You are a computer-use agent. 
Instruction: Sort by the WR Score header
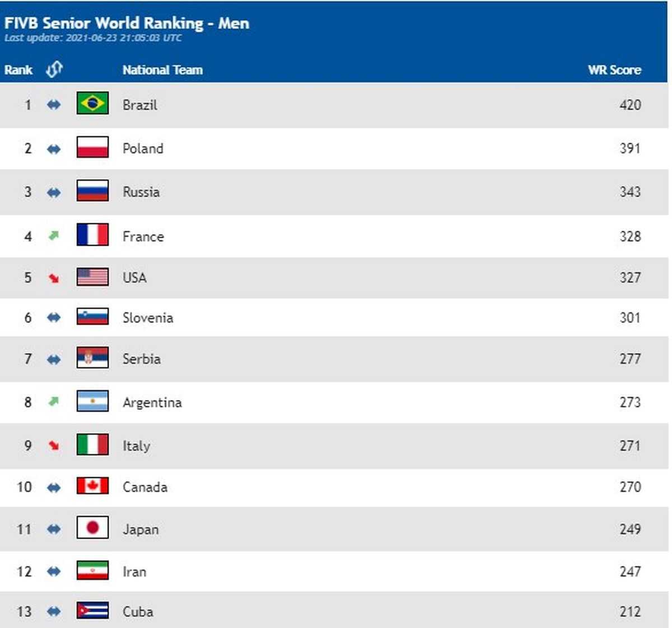click(x=614, y=70)
